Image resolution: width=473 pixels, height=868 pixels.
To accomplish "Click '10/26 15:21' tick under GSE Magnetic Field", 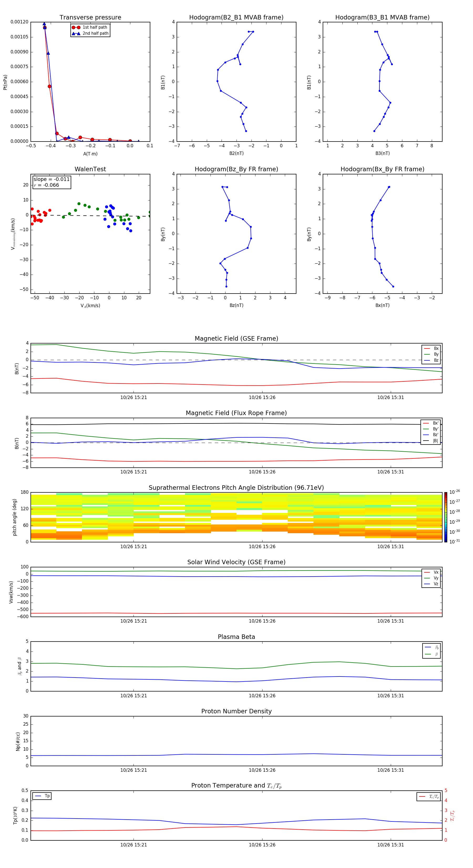I will 134,398.
